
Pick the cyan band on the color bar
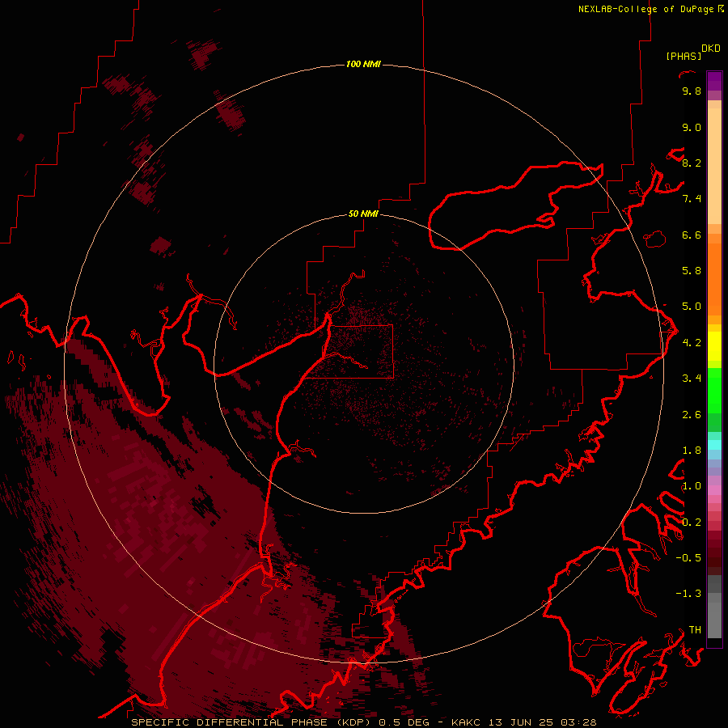[714, 445]
